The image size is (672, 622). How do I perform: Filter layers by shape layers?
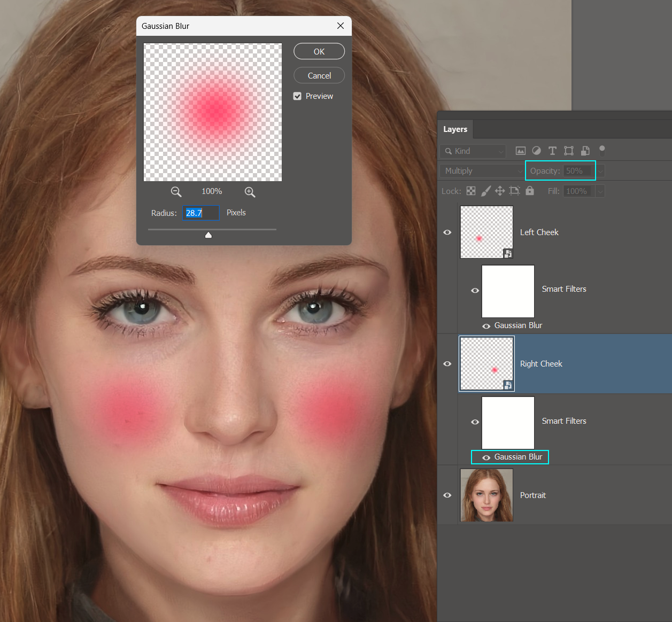(568, 151)
